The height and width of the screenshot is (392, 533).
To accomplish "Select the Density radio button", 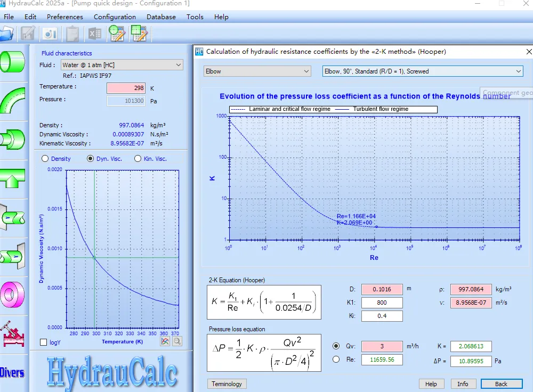I will click(x=45, y=159).
